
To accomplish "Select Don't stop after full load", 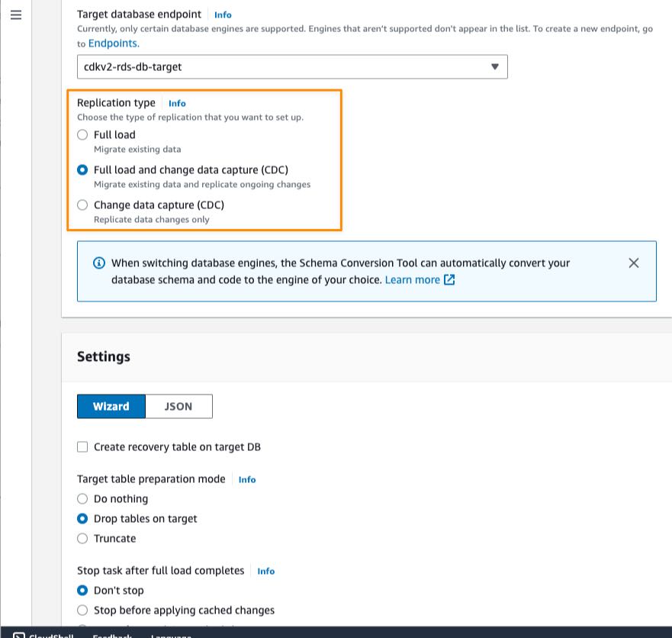I will (82, 591).
